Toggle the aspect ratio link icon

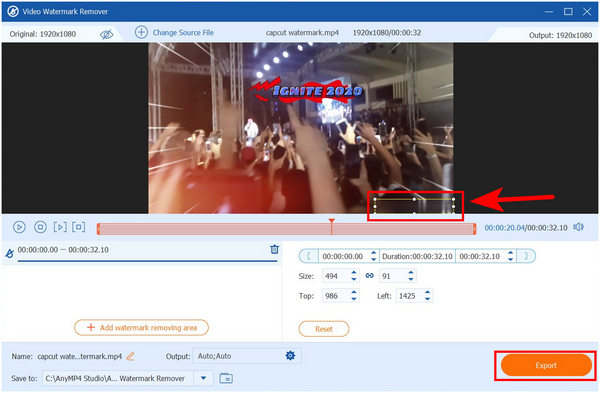click(x=369, y=276)
